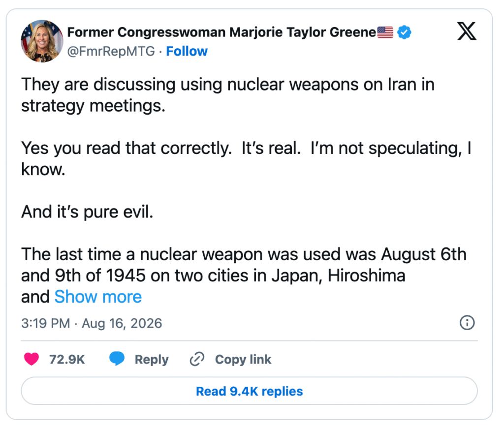This screenshot has width=504, height=431.
Task: Open the Read 9.4K replies button
Action: pos(249,391)
